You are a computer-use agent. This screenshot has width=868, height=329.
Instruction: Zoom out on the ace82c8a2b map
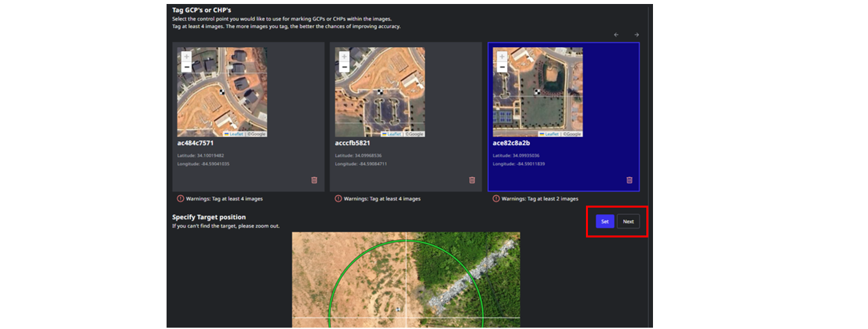coord(502,67)
